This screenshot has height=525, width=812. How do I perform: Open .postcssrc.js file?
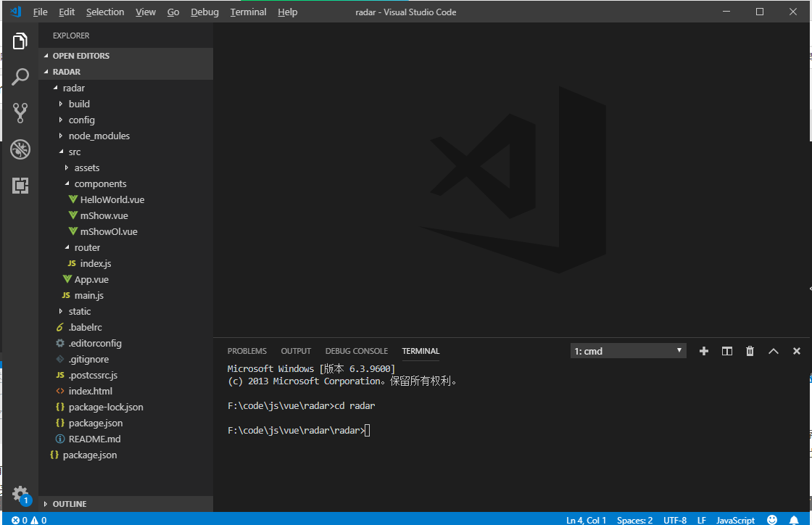click(x=94, y=375)
